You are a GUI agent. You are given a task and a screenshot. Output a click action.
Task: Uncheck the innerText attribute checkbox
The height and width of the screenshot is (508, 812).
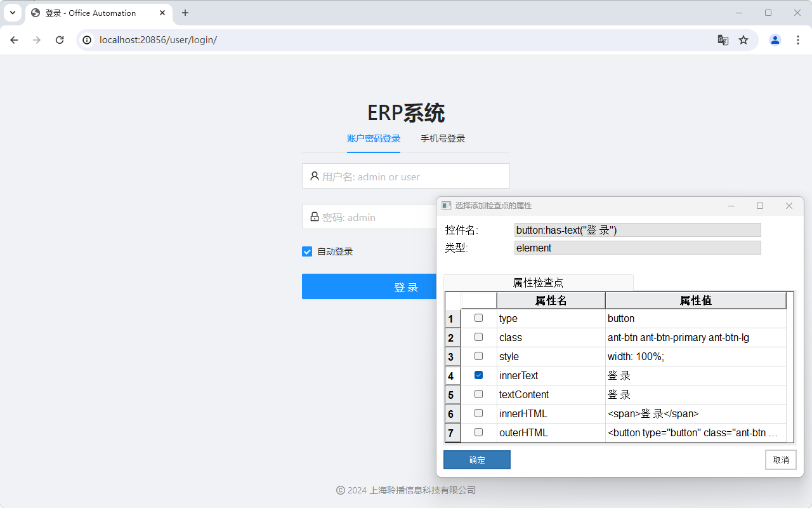coord(478,375)
